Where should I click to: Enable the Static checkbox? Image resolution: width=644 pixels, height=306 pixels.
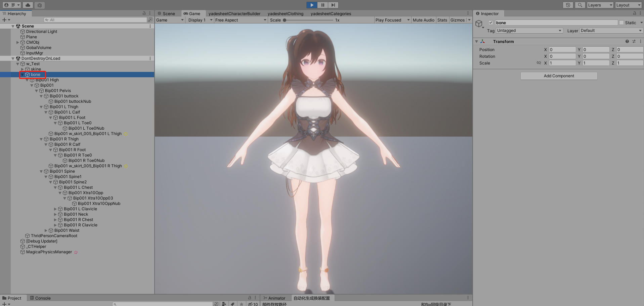pos(621,23)
